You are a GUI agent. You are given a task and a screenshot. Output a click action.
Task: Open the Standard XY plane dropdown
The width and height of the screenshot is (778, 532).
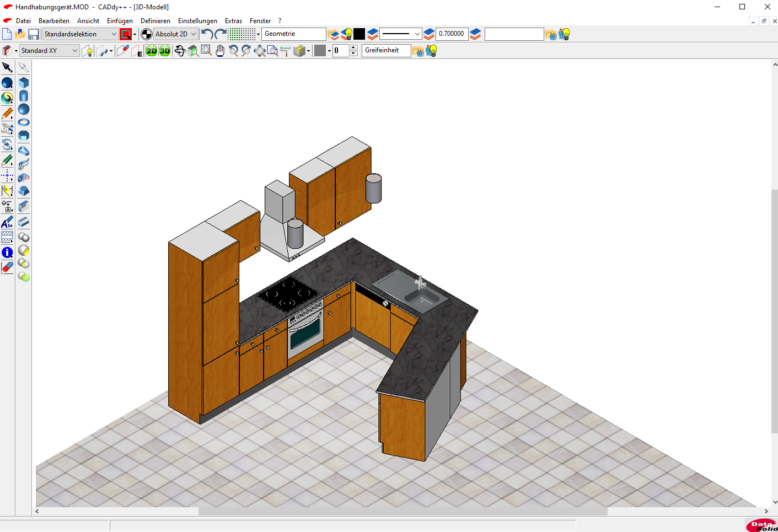[50, 51]
